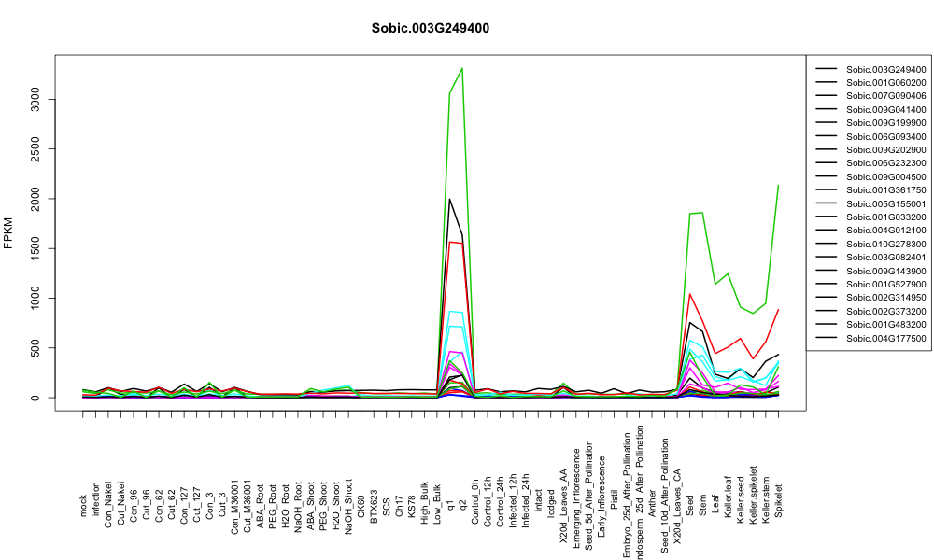The width and height of the screenshot is (934, 560).
Task: Click the 3000 y-axis tick label
Action: pos(35,99)
